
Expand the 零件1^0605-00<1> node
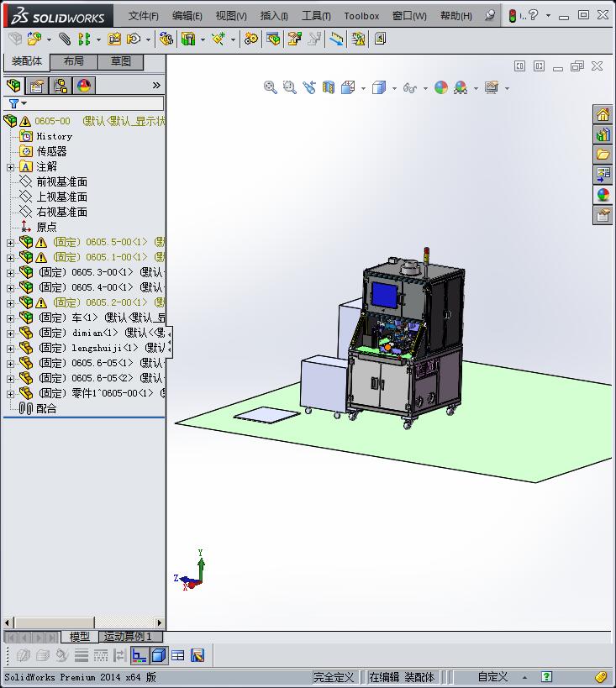click(11, 394)
